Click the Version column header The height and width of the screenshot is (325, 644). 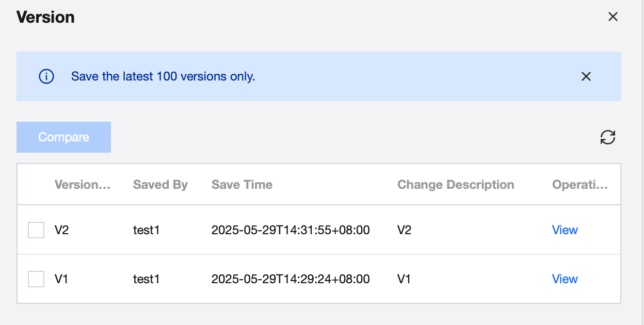coord(83,185)
